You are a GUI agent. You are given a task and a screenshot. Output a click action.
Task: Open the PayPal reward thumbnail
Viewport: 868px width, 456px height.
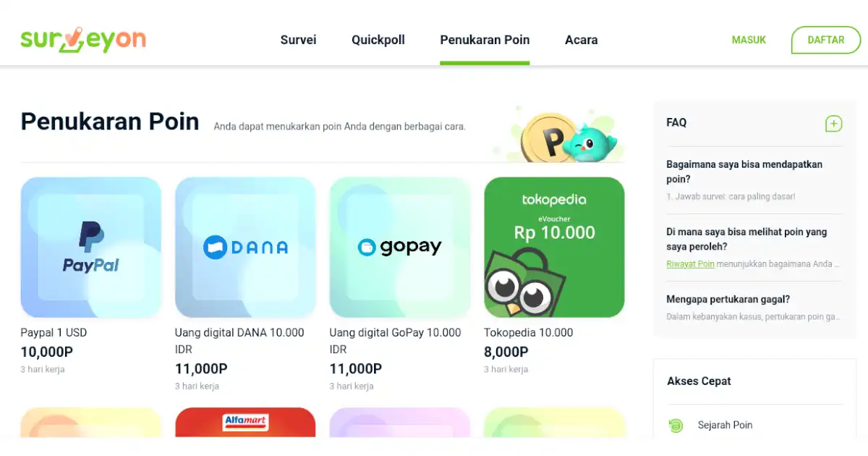91,248
